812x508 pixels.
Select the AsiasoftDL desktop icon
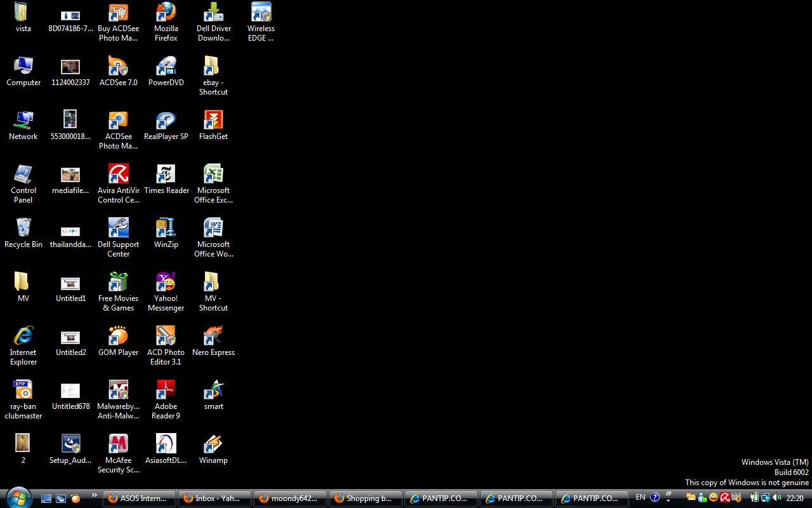pos(166,449)
